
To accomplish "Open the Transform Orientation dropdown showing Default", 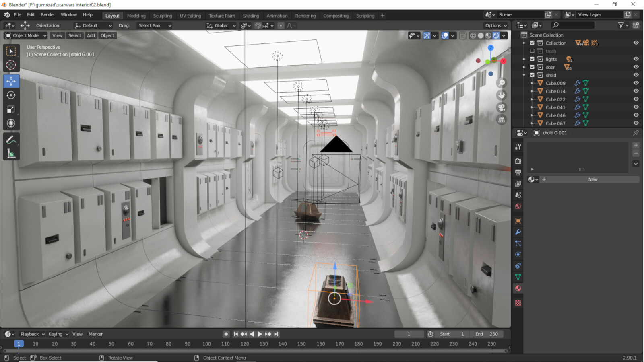I will click(x=93, y=25).
